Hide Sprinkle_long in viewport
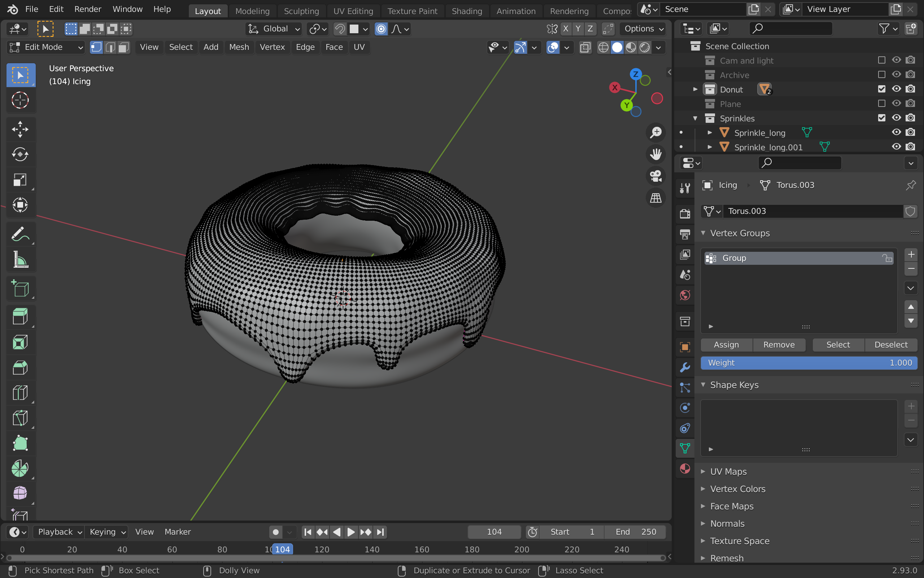This screenshot has width=924, height=578. coord(896,132)
